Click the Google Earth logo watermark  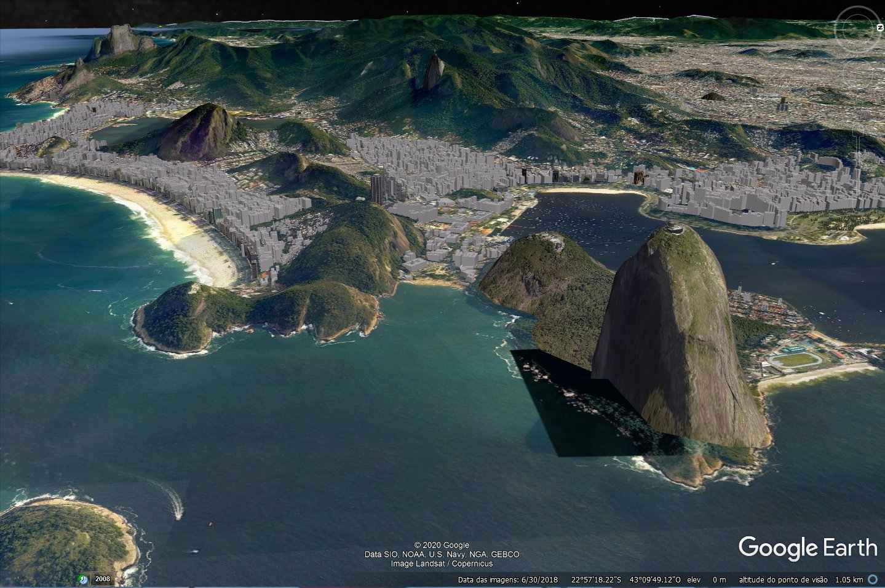tap(807, 547)
